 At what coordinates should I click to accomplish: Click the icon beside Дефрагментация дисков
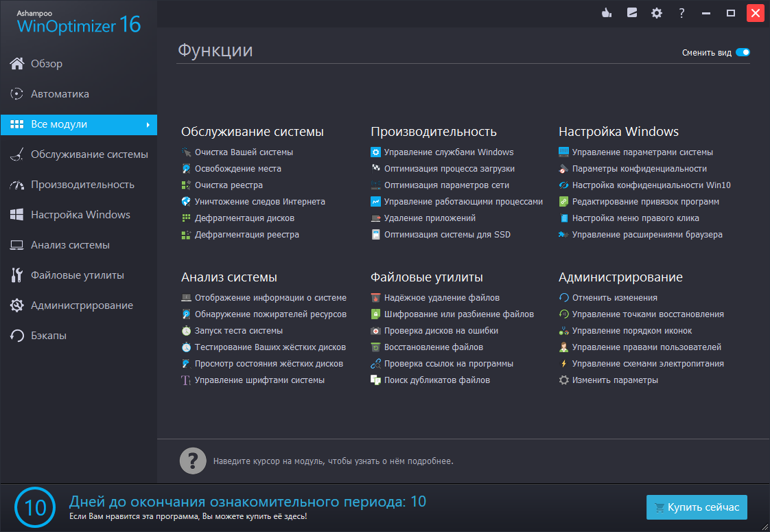tap(186, 218)
